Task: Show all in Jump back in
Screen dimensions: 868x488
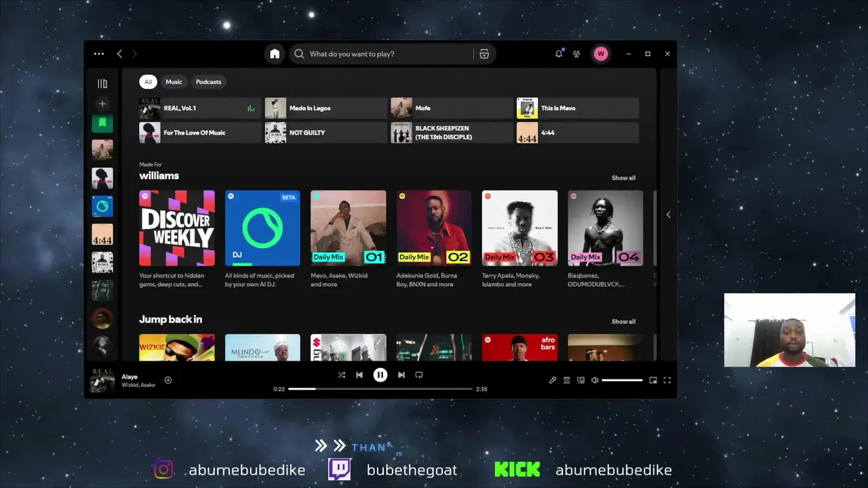Action: [x=623, y=322]
